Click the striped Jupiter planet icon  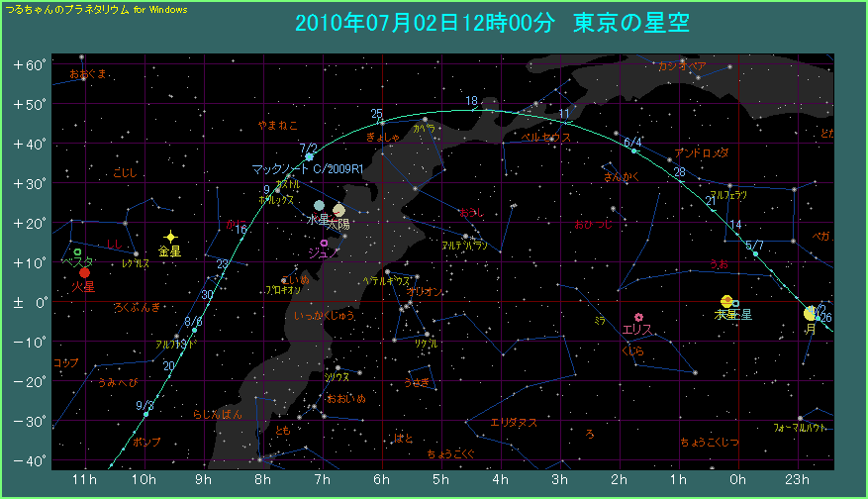[x=726, y=301]
